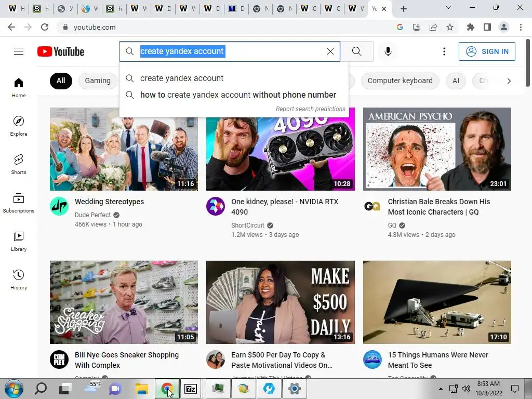This screenshot has width=532, height=399.
Task: Open Shorts in the sidebar
Action: pos(19,164)
